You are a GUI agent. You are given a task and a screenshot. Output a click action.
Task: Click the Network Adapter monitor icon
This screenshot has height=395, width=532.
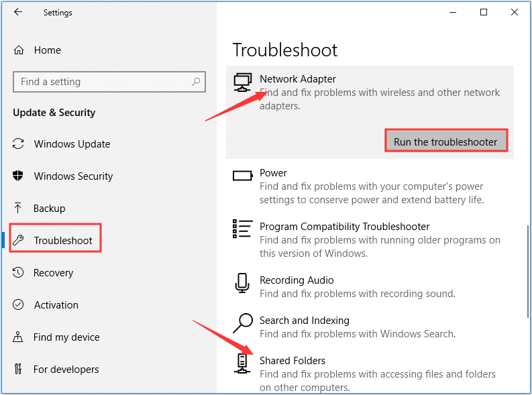[243, 82]
